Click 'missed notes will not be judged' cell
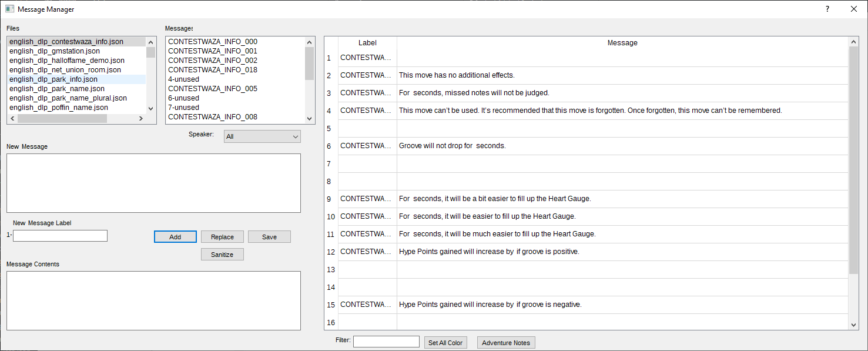 click(623, 93)
